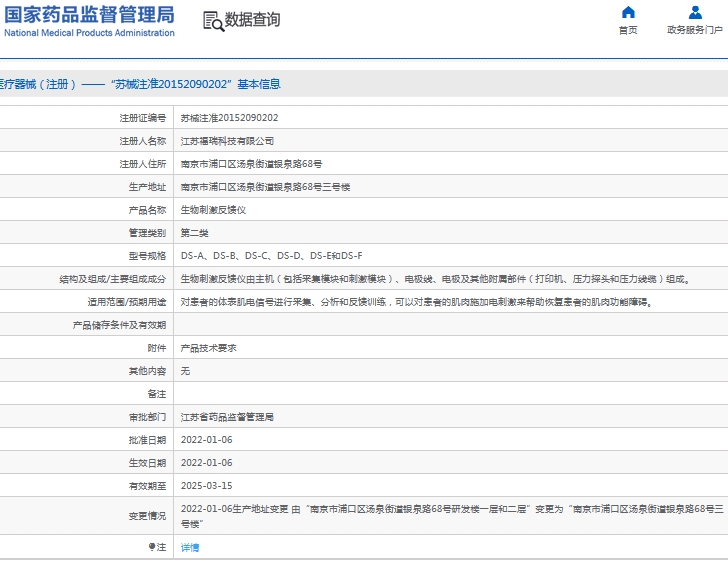Click other content value 无
The height and width of the screenshot is (566, 728).
tap(185, 371)
